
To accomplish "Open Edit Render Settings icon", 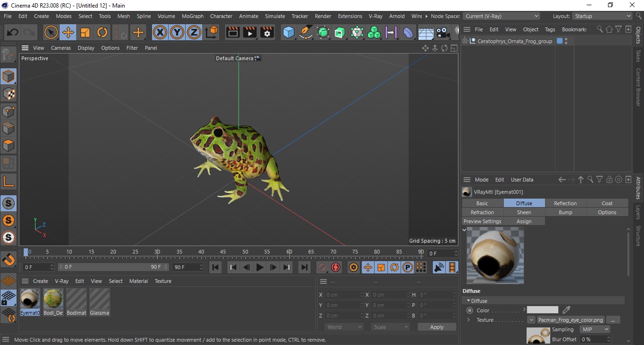I will 267,33.
